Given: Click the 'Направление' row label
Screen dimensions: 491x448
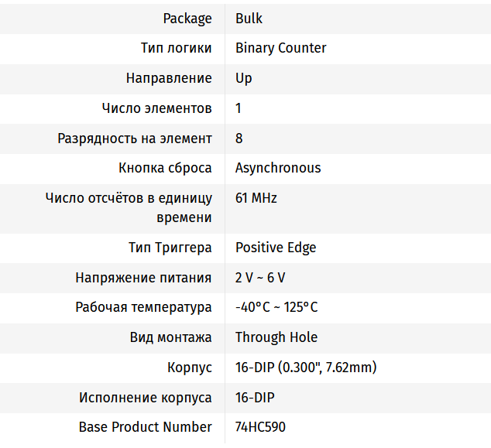Looking at the screenshot, I should tap(169, 78).
